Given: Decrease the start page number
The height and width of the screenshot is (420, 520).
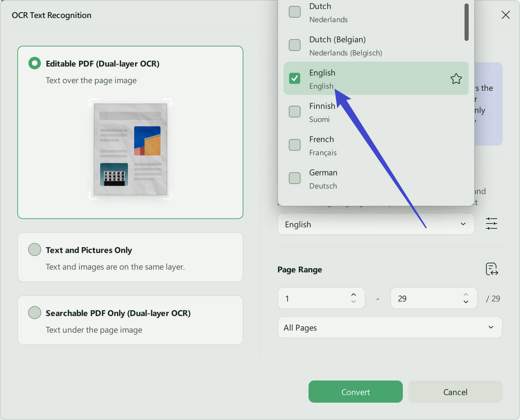Looking at the screenshot, I should (x=354, y=301).
